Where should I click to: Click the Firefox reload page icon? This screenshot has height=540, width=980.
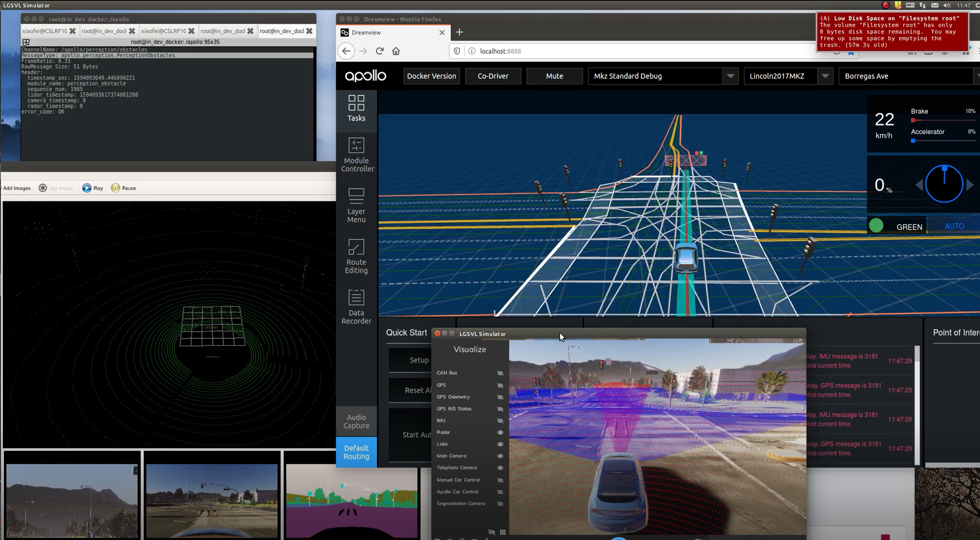pos(379,51)
